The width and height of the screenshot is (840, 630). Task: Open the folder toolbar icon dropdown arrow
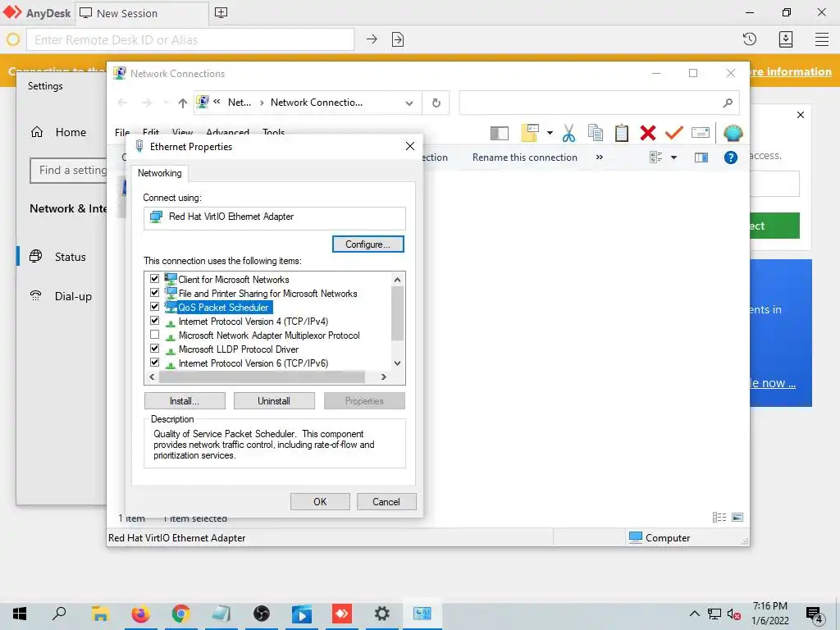pos(550,133)
